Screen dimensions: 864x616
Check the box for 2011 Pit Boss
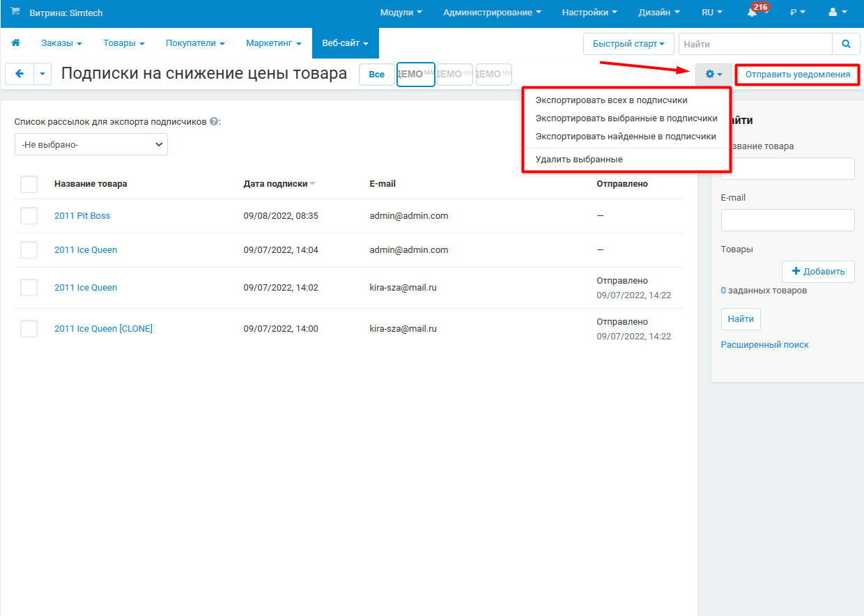click(x=29, y=216)
